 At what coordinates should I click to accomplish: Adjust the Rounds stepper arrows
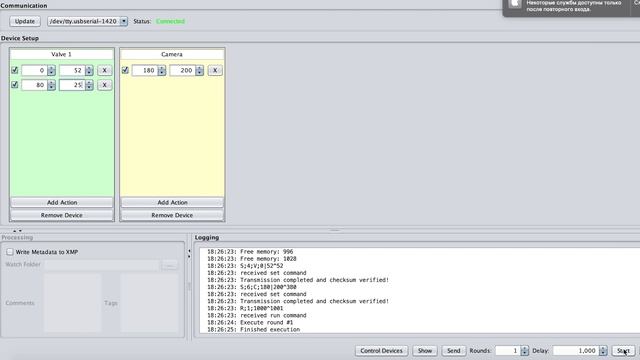point(524,351)
